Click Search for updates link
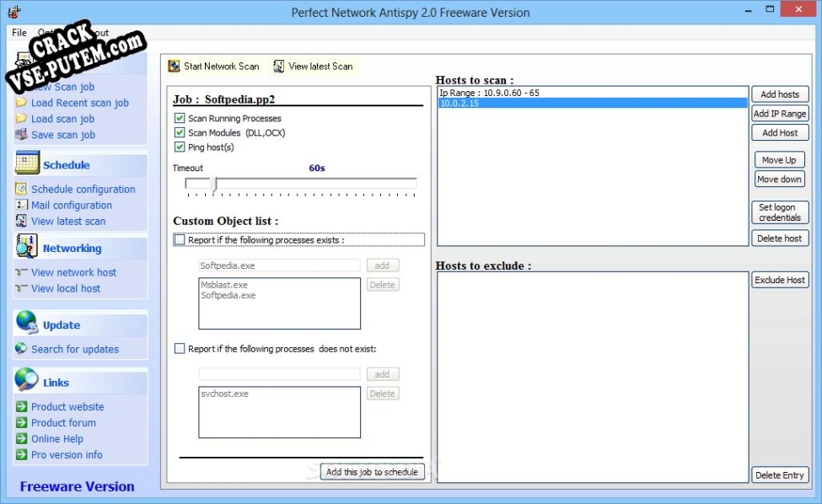Viewport: 822px width, 504px height. click(75, 349)
